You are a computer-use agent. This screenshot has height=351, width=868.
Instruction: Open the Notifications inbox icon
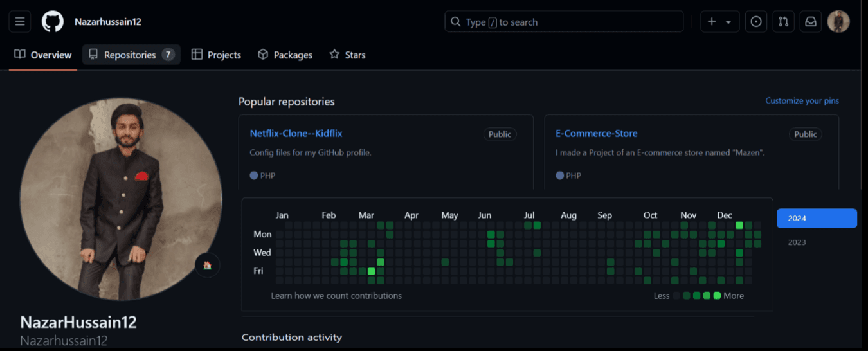(x=811, y=22)
